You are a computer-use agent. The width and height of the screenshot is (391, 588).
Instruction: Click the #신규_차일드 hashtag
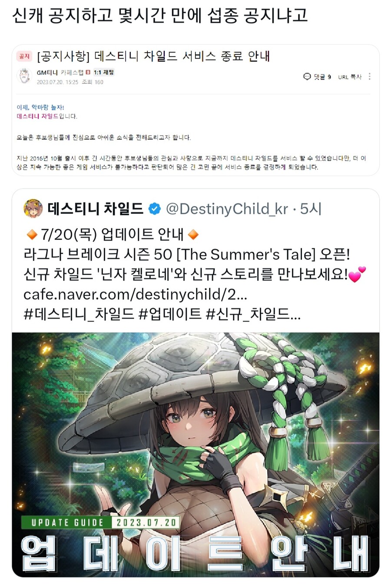253,314
